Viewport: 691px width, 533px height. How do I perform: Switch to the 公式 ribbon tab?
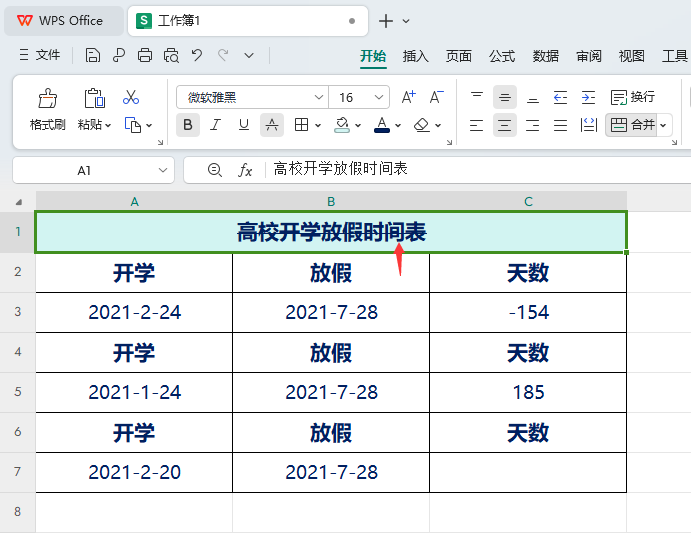502,56
